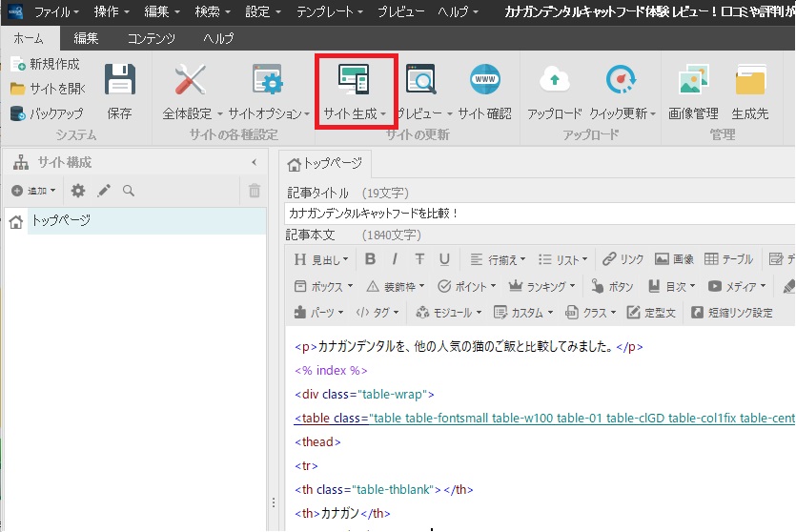The image size is (796, 532).
Task: Open the 設定 menu
Action: [263, 11]
